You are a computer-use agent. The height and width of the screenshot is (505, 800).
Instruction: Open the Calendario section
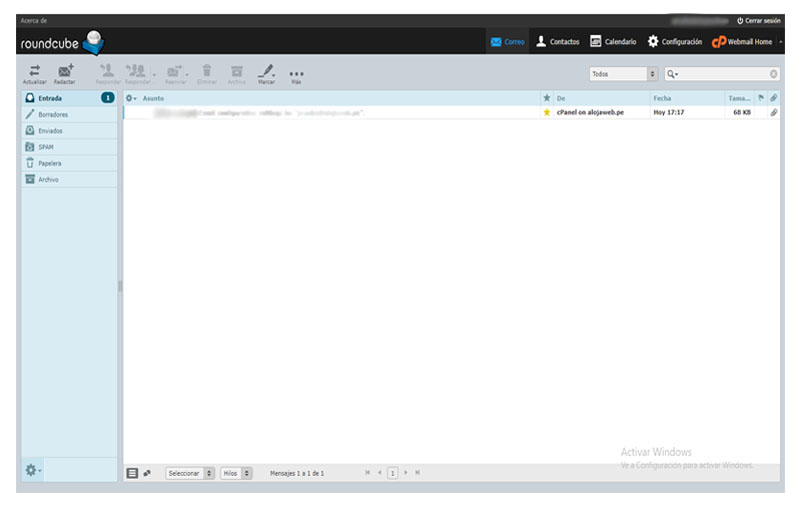point(613,42)
